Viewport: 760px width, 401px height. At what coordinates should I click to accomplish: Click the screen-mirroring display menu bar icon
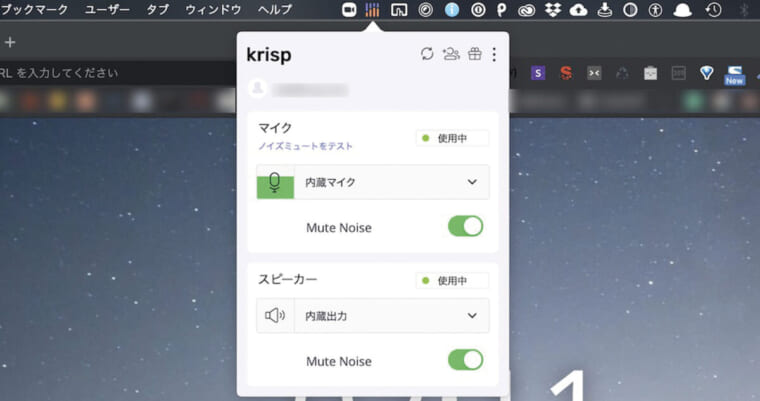point(399,9)
